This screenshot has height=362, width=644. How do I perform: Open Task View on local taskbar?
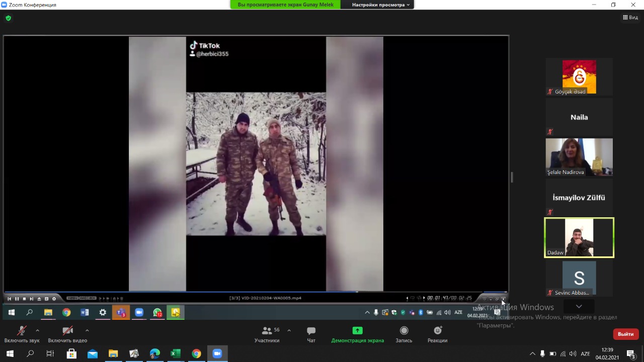[x=50, y=353]
